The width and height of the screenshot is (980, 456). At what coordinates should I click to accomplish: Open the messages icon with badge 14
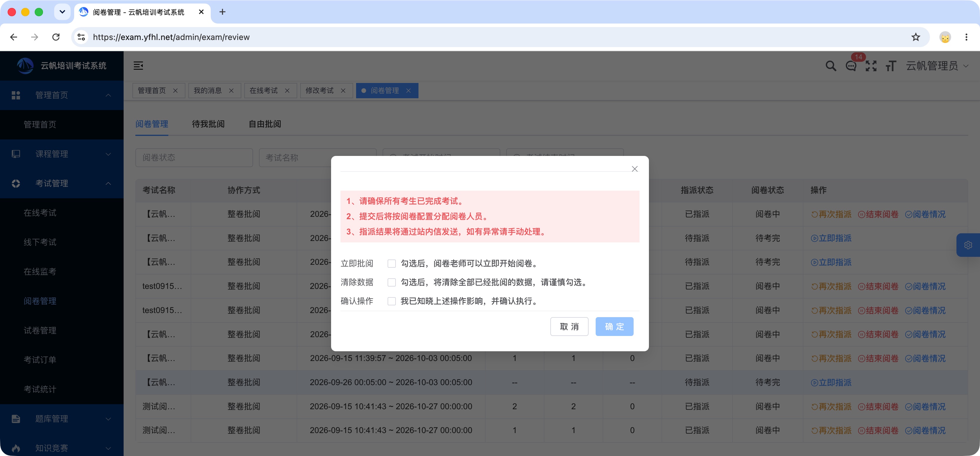(x=851, y=66)
